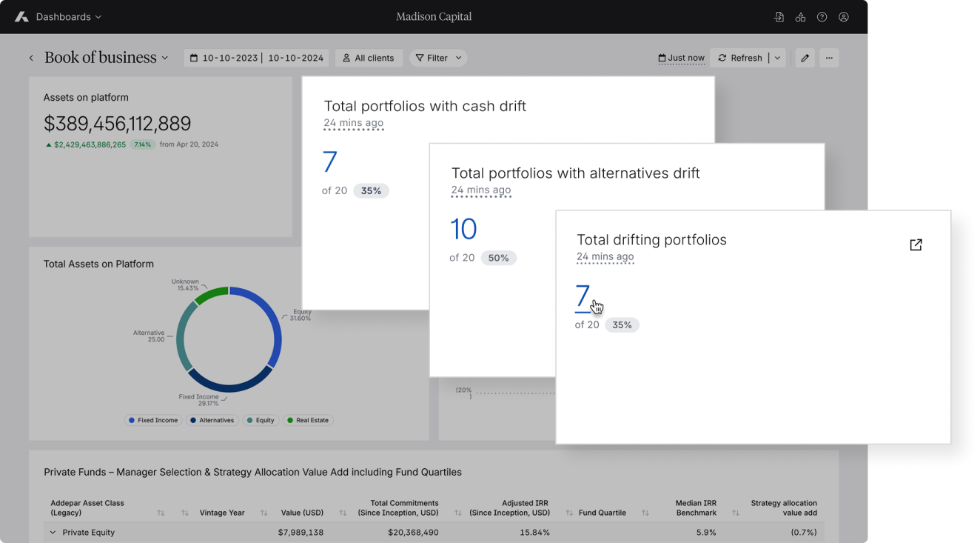
Task: Open Total drifting portfolios in new window
Action: [916, 245]
